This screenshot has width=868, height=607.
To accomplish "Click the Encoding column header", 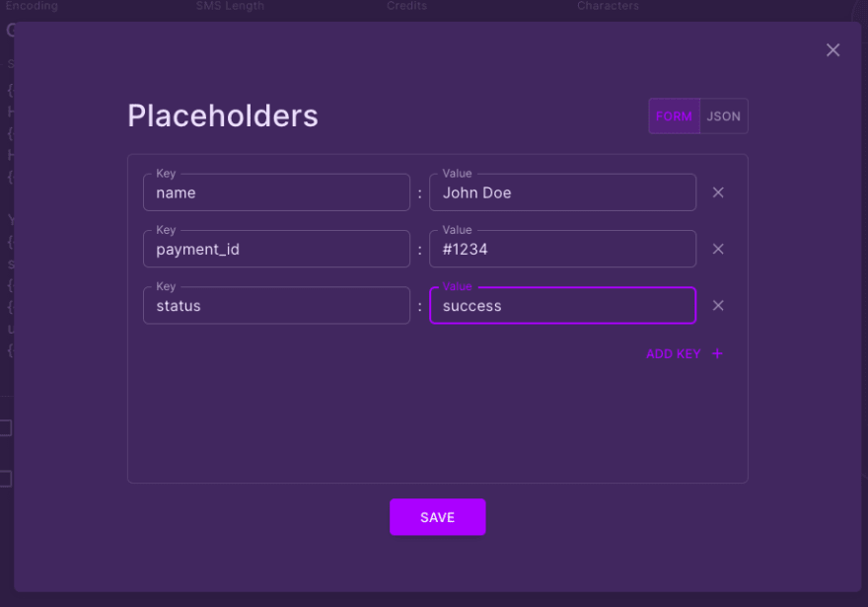I will 33,6.
